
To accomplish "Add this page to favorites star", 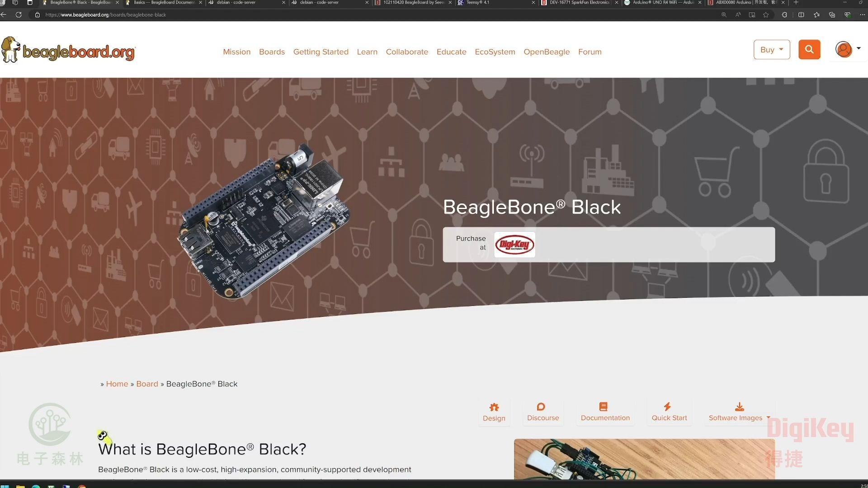I will coord(766,14).
